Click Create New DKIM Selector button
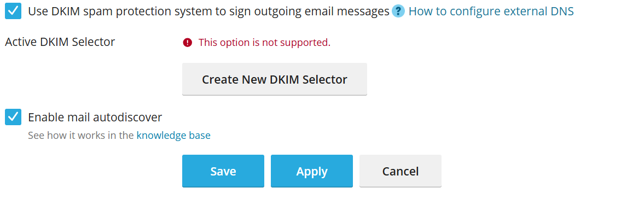This screenshot has height=205, width=644. pyautogui.click(x=274, y=79)
